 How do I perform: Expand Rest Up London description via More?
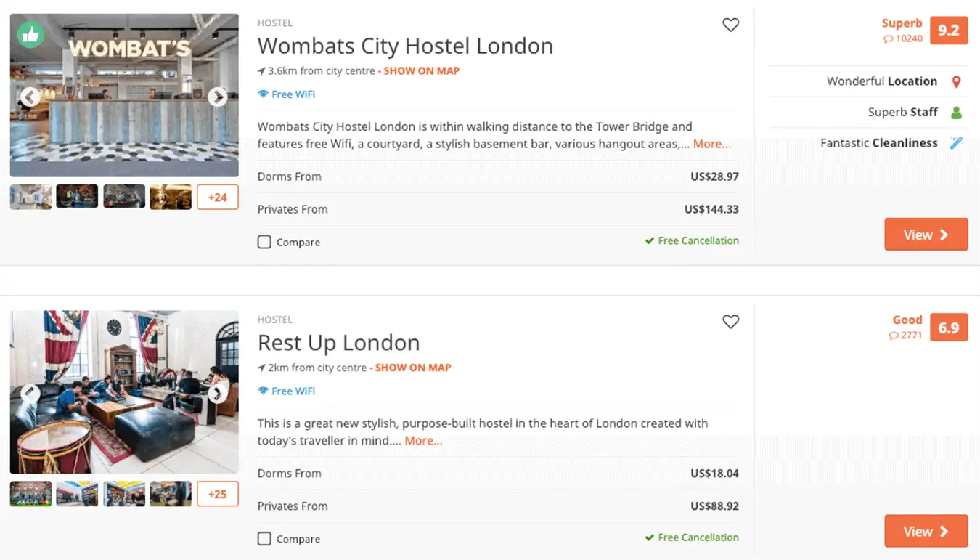pos(423,441)
